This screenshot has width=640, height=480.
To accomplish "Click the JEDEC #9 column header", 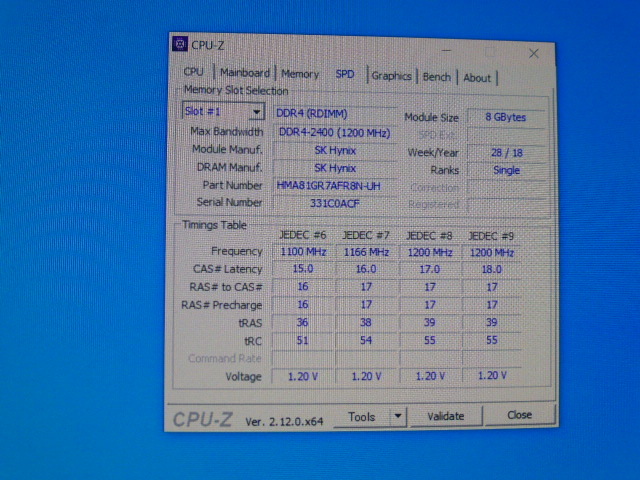I will tap(491, 236).
